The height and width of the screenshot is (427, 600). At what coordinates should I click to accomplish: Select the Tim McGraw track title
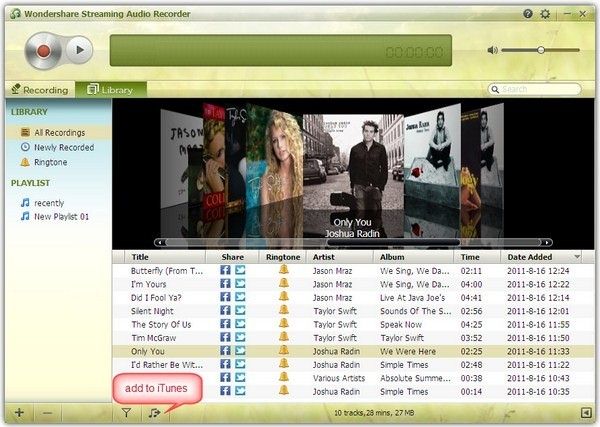(x=153, y=338)
